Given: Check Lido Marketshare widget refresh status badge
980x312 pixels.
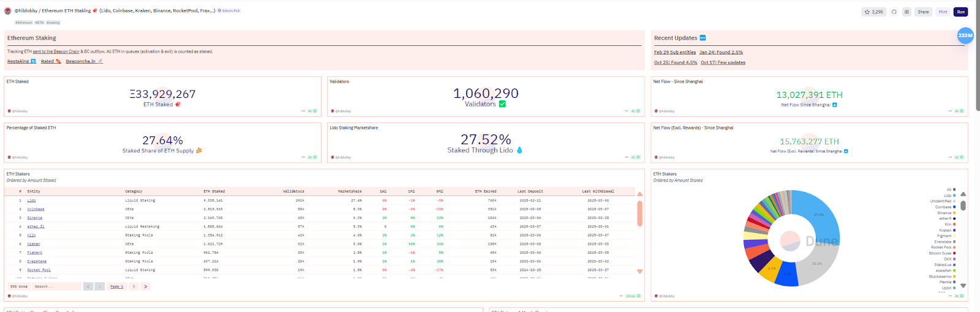Looking at the screenshot, I should 636,157.
